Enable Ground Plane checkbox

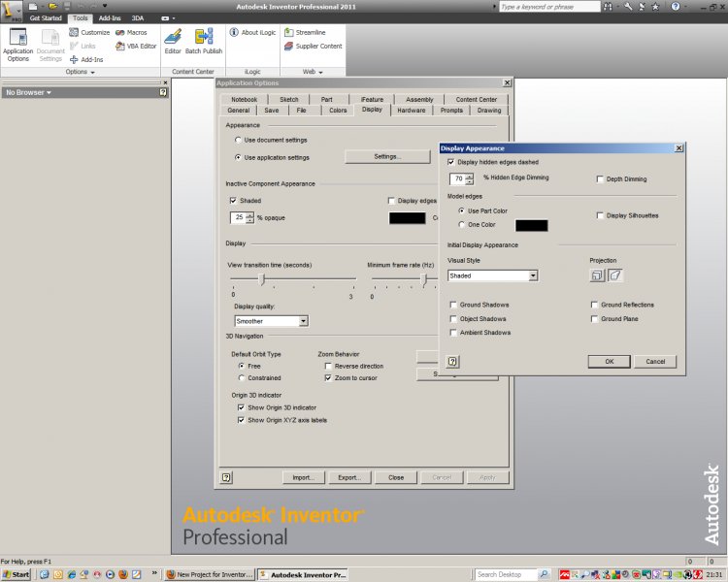[x=594, y=319]
